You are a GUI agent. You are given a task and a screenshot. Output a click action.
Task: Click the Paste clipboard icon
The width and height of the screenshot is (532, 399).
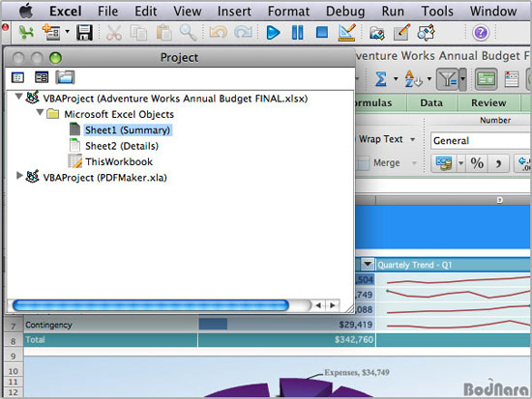pyautogui.click(x=163, y=33)
